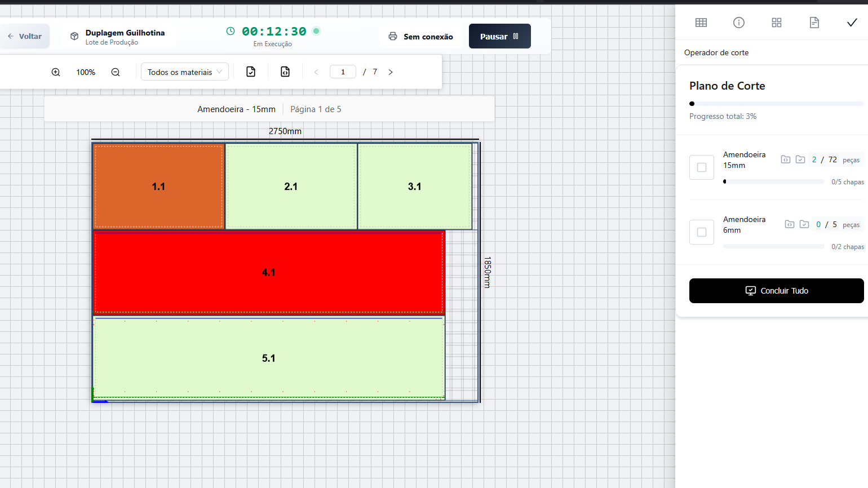
Task: Go to next page with right chevron
Action: click(391, 72)
